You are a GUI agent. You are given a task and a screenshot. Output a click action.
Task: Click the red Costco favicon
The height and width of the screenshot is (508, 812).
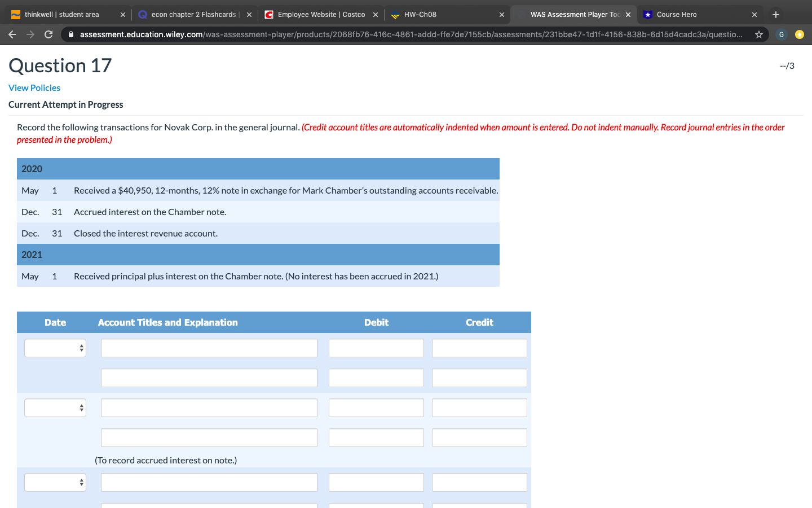tap(269, 14)
